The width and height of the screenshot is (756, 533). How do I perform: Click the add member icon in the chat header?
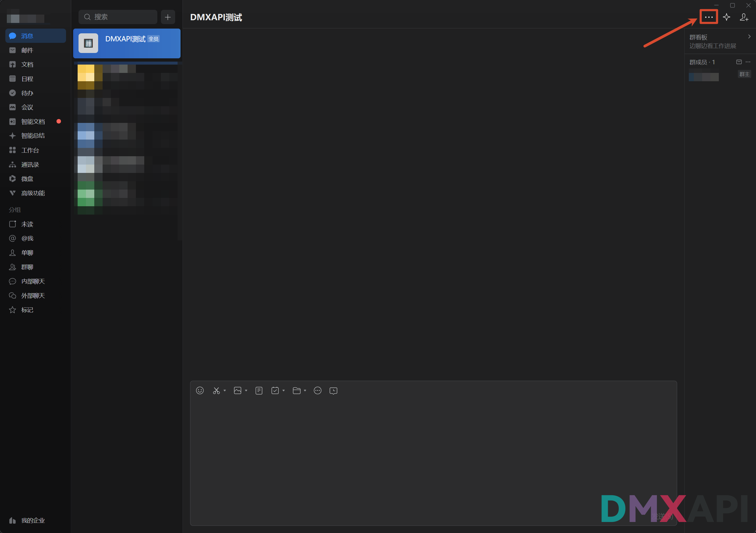tap(744, 17)
